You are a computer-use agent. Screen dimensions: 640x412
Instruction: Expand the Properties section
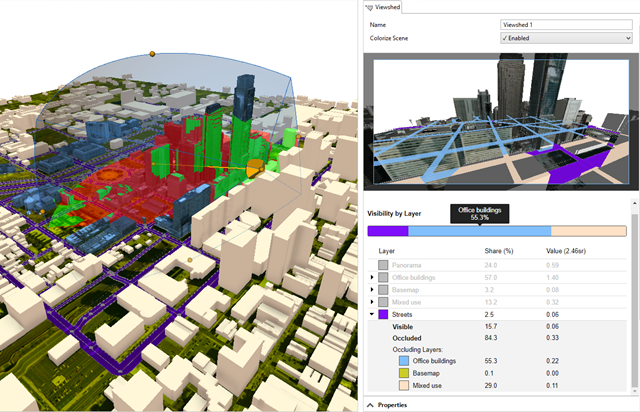pyautogui.click(x=372, y=404)
